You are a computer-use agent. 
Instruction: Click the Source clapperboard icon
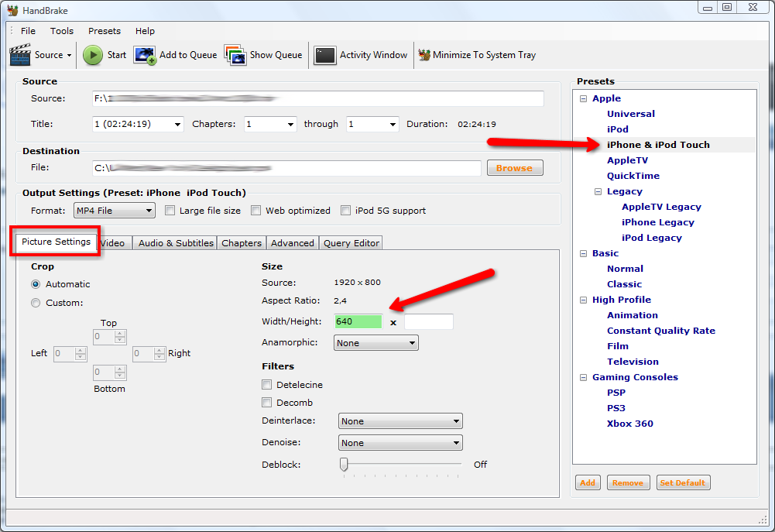[20, 55]
